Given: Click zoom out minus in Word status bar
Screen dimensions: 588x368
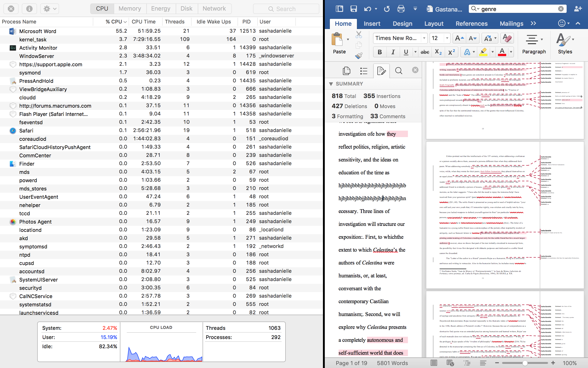Looking at the screenshot, I should click(497, 363).
